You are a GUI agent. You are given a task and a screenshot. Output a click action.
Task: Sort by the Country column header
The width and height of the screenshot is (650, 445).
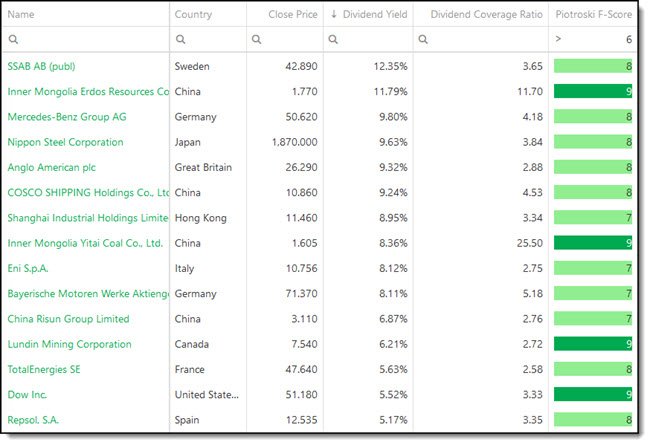[193, 15]
